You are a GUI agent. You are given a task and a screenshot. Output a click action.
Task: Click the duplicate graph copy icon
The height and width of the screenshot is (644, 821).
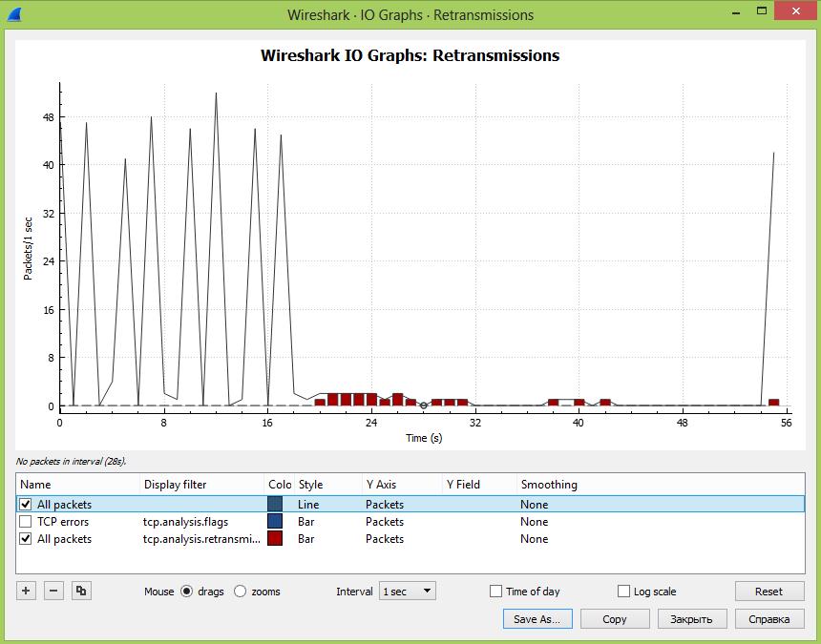coord(82,592)
